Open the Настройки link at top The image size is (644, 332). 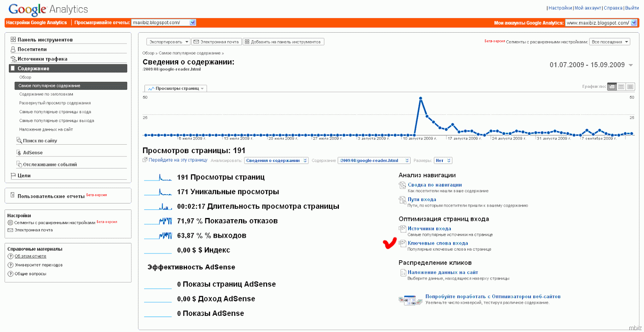coord(560,8)
